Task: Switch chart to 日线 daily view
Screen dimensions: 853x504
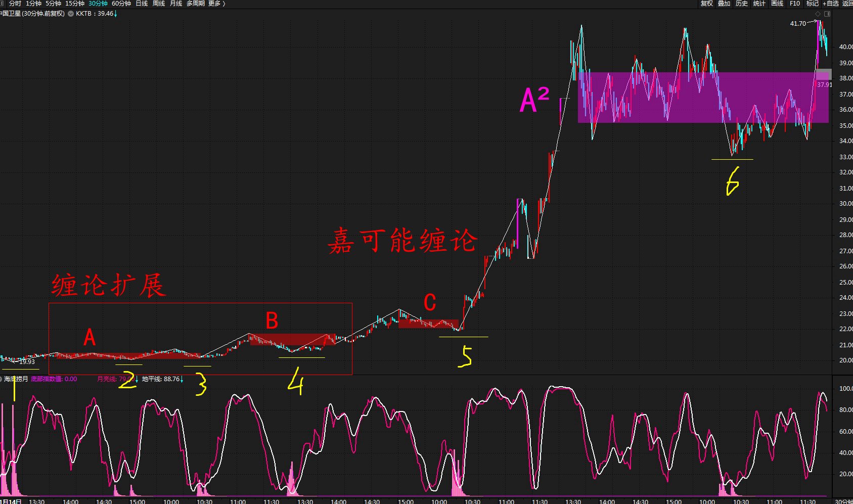Action: [x=142, y=4]
